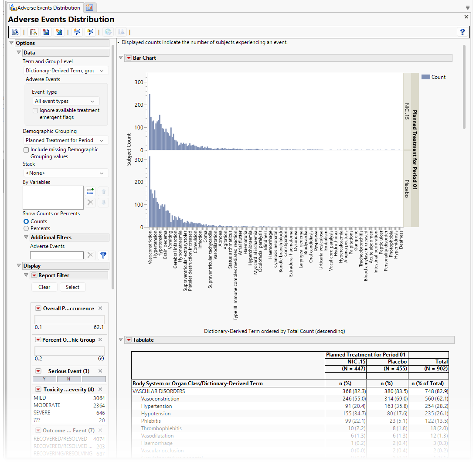Screen dimensions: 476x465
Task: Open the Tabulate red triangle menu
Action: 129,340
